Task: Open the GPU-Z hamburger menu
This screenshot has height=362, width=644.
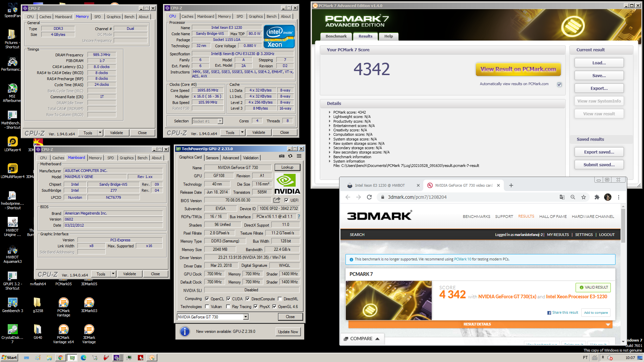Action: click(299, 156)
